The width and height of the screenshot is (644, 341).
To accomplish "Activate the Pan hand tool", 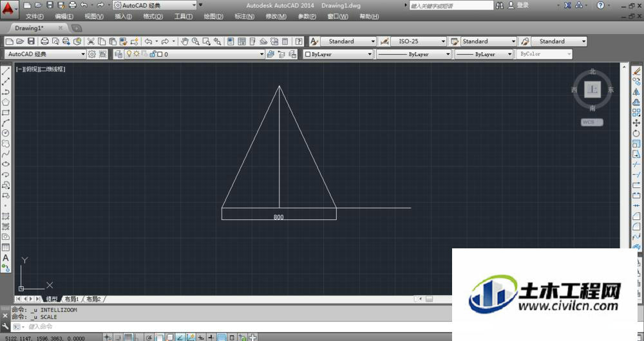I will pyautogui.click(x=185, y=41).
